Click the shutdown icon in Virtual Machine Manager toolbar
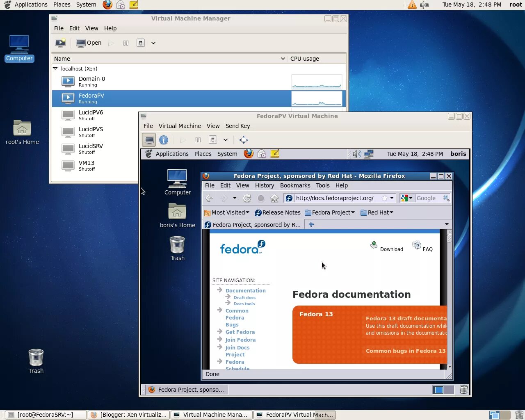 [x=141, y=43]
